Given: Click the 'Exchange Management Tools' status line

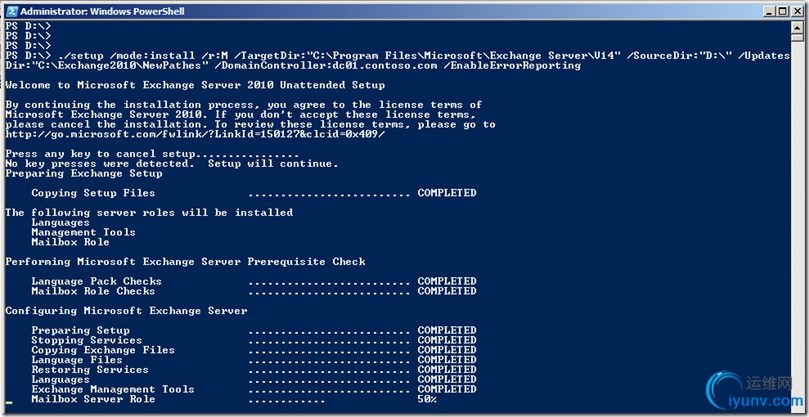Looking at the screenshot, I should 253,389.
